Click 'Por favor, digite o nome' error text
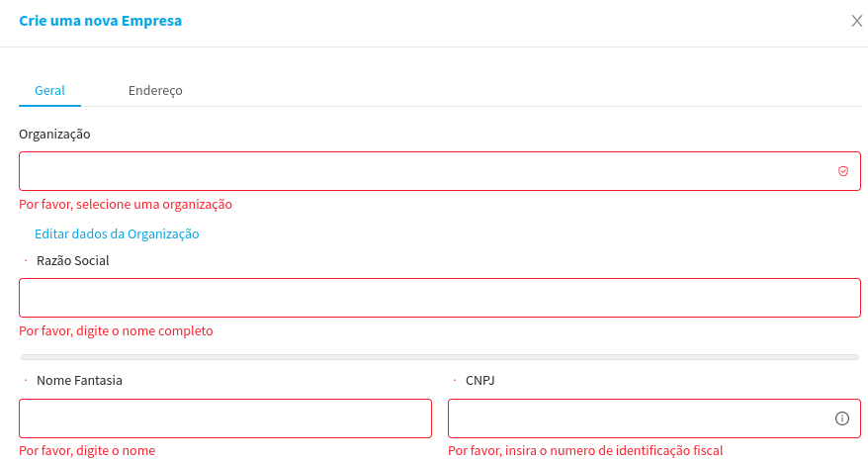The height and width of the screenshot is (463, 868). 87,450
